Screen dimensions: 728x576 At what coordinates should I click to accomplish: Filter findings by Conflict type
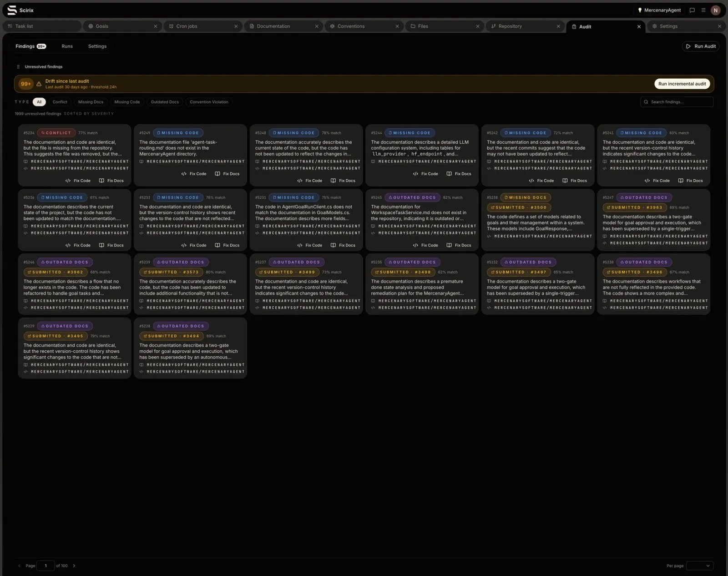[60, 102]
